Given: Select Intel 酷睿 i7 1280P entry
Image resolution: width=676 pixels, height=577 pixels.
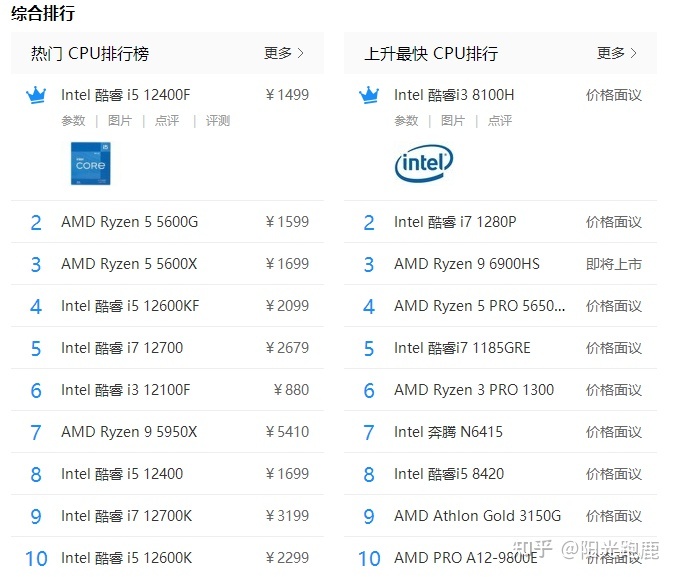Looking at the screenshot, I should tap(455, 222).
